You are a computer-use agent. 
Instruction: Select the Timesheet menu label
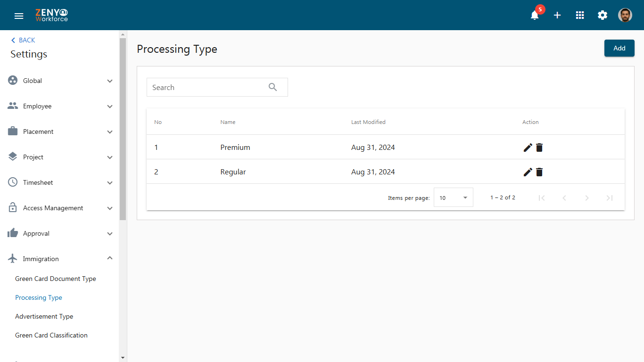pyautogui.click(x=38, y=182)
